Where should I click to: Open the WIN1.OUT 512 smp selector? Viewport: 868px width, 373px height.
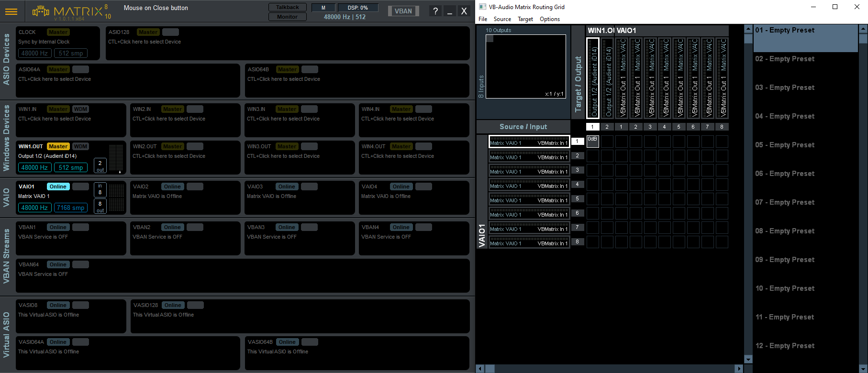(x=71, y=167)
